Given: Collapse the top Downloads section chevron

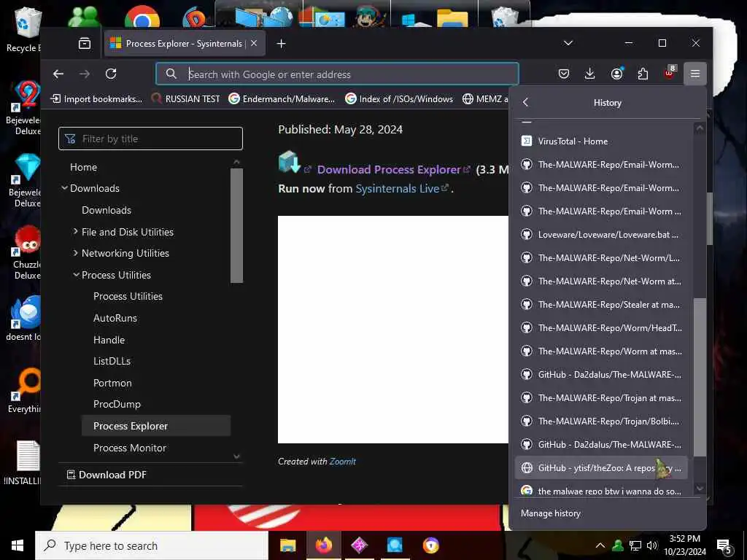Looking at the screenshot, I should point(64,188).
